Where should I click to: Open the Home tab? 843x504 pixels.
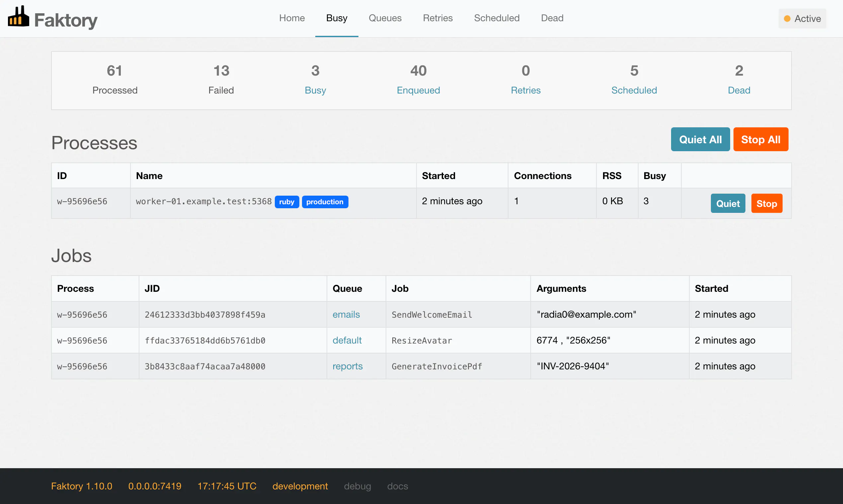point(292,18)
